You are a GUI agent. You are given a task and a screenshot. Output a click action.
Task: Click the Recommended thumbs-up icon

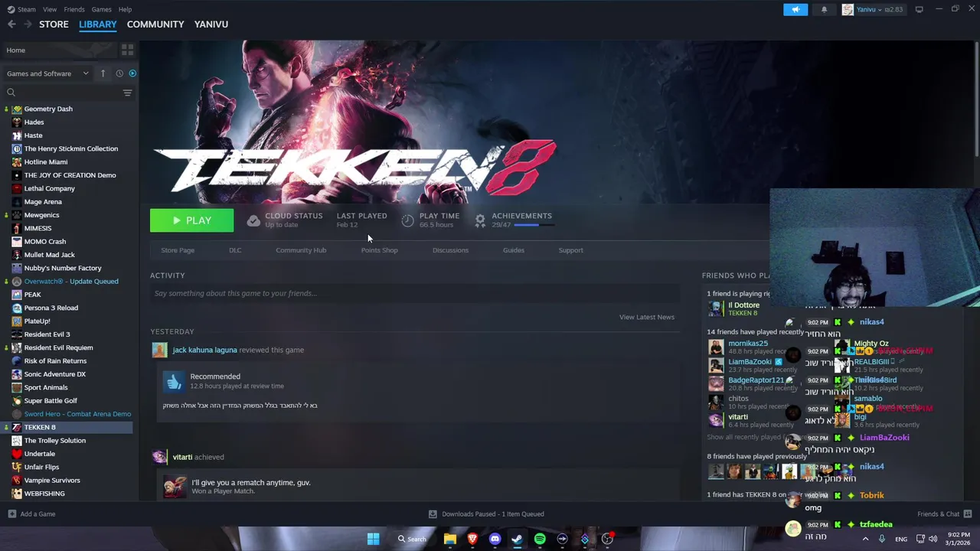click(x=174, y=381)
